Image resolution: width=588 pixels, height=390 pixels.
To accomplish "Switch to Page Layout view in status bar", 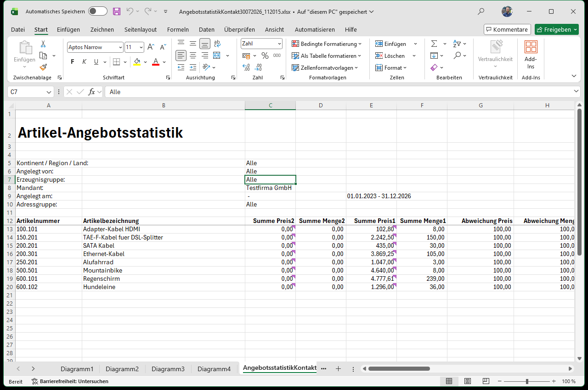I will (468, 381).
